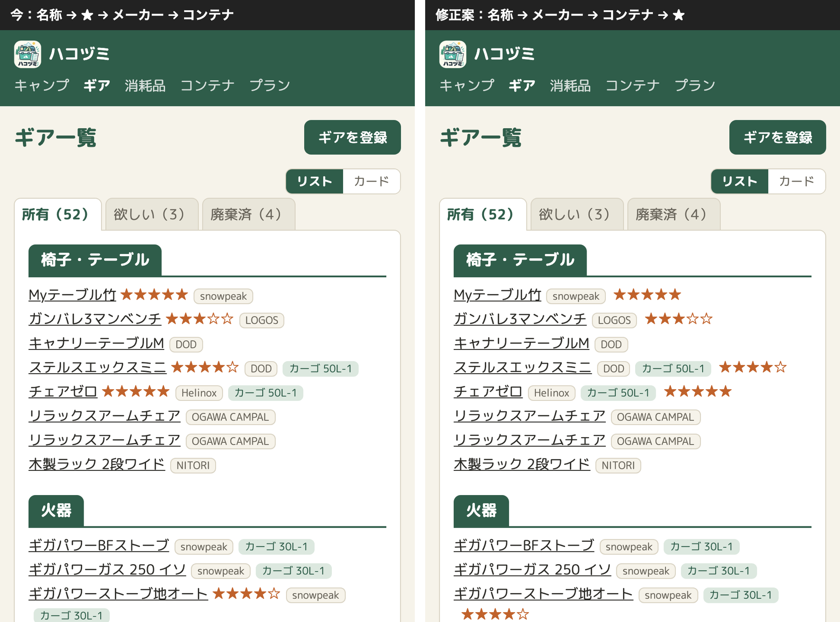840x622 pixels.
Task: Click ギアを登録 button in left panel
Action: tap(352, 137)
